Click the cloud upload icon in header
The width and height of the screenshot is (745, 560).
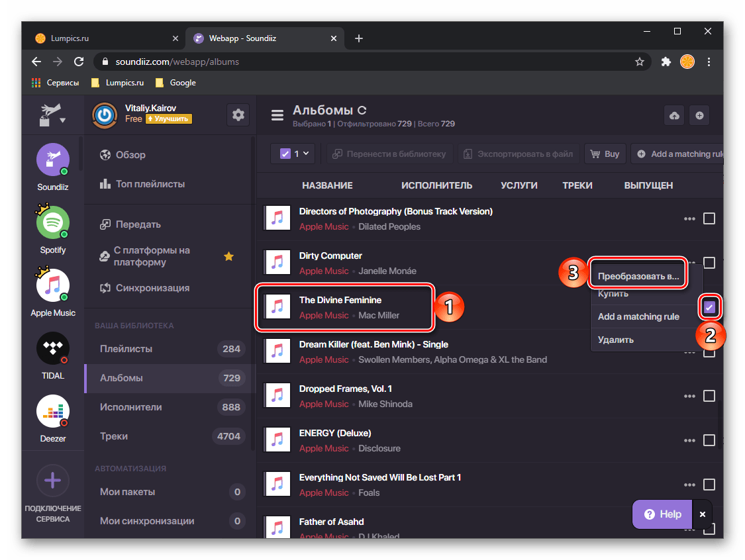tap(674, 116)
